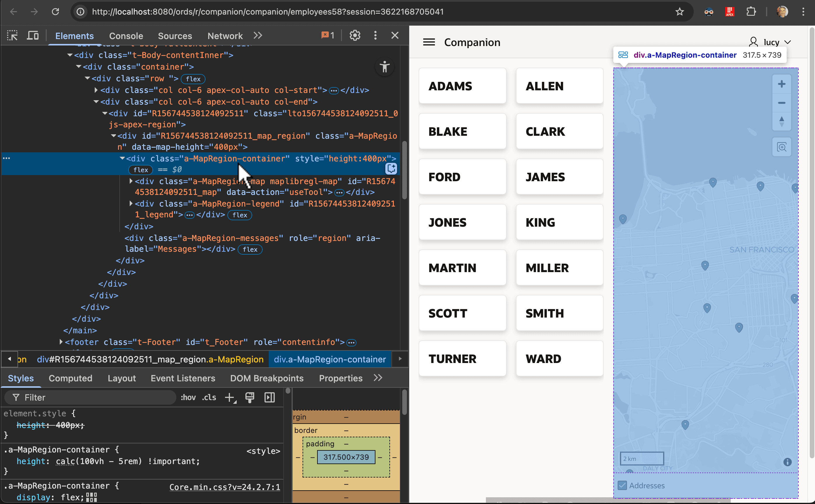Toggle the .cls element classes panel
Screen dimensions: 815x504
tap(209, 397)
